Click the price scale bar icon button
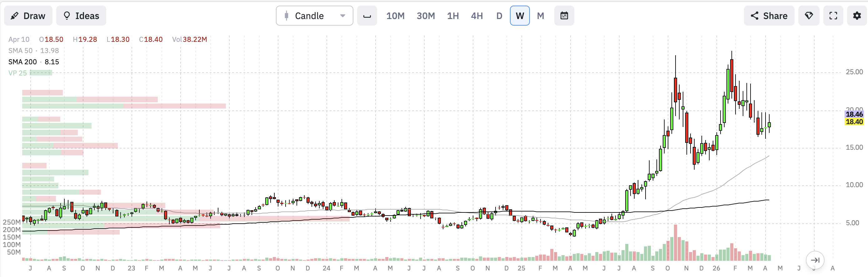The image size is (868, 277). (x=367, y=16)
